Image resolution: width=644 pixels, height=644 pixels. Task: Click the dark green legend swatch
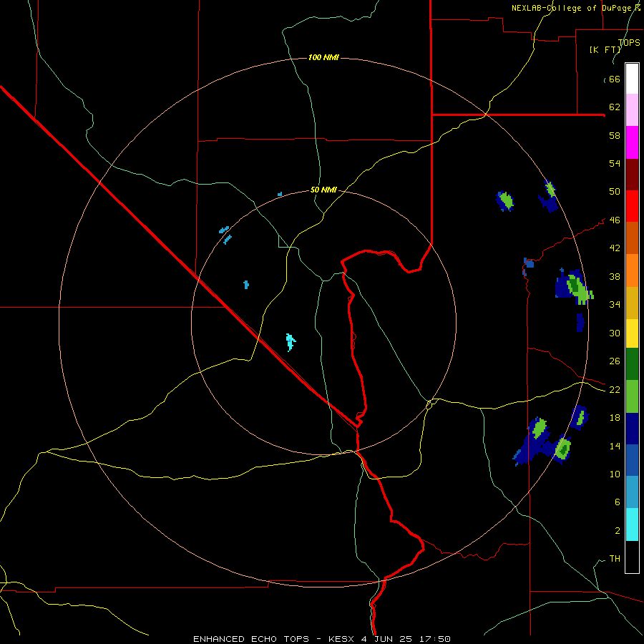(x=632, y=364)
